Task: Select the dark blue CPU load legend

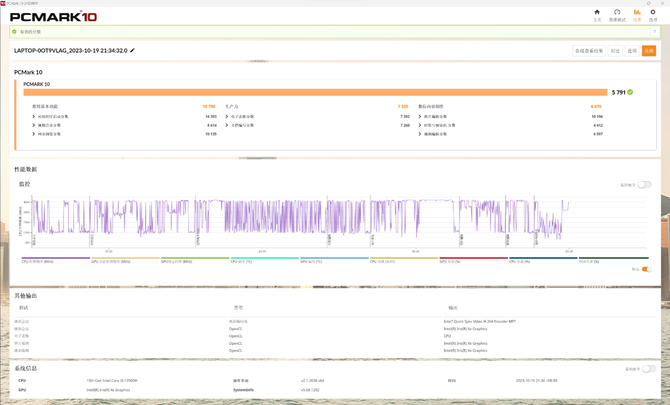Action: 543,260
